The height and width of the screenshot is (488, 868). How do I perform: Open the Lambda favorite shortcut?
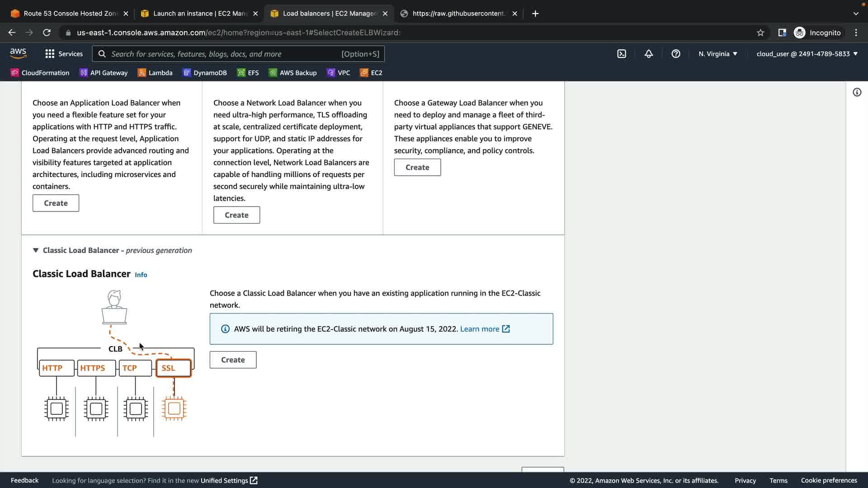click(155, 73)
